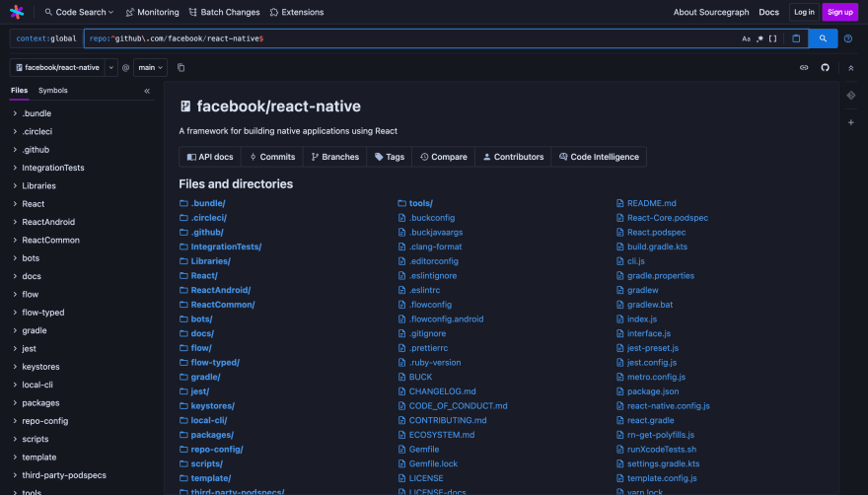Open the Code Intelligence tab
This screenshot has height=495, width=868.
(x=599, y=157)
